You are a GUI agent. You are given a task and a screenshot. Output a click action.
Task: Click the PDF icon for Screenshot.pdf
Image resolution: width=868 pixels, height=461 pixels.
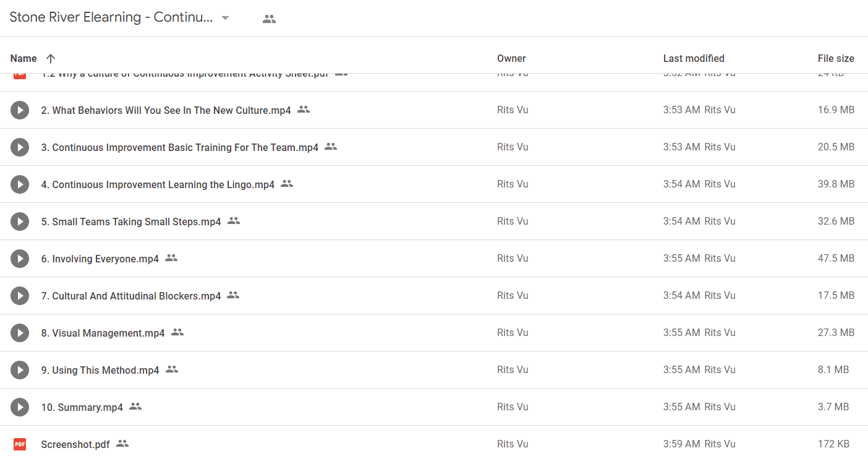[x=20, y=444]
